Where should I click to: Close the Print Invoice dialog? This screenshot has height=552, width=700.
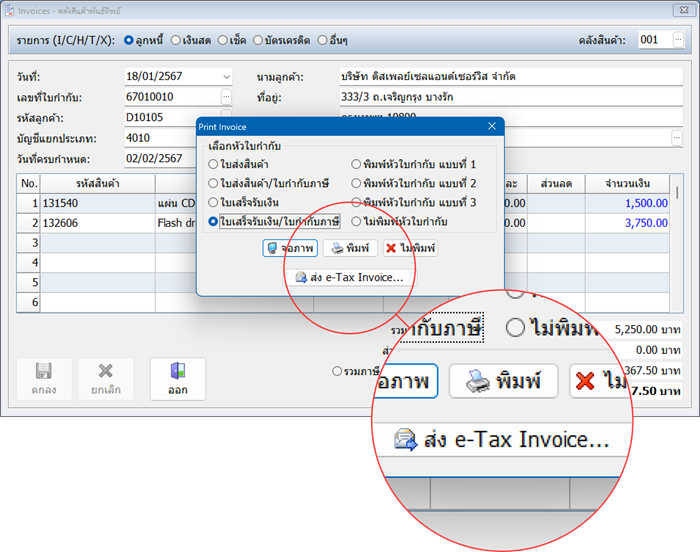(491, 127)
